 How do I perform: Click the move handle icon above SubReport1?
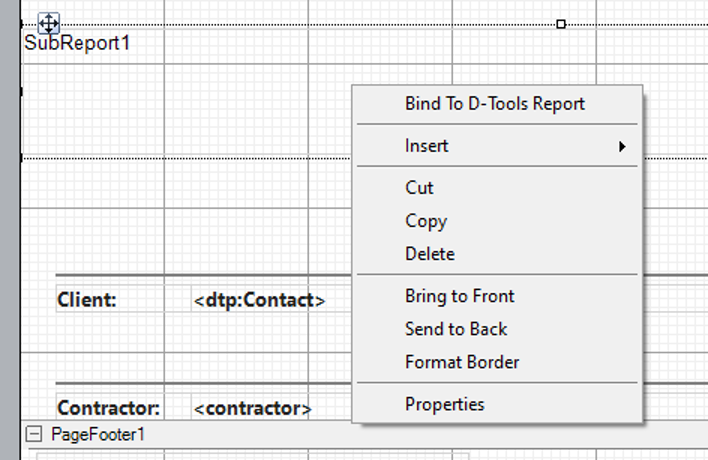(x=48, y=23)
